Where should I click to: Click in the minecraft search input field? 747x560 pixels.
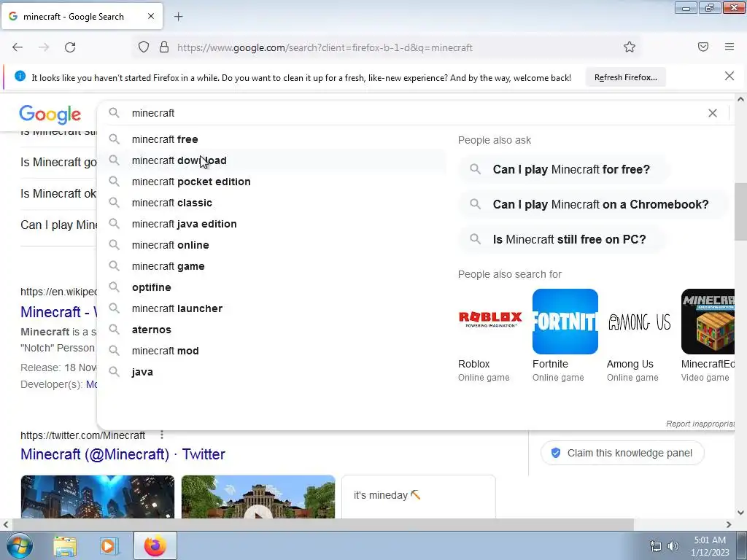[414, 113]
